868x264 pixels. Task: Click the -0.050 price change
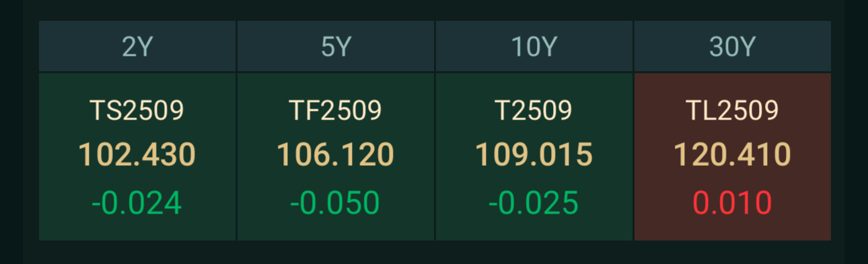point(335,203)
